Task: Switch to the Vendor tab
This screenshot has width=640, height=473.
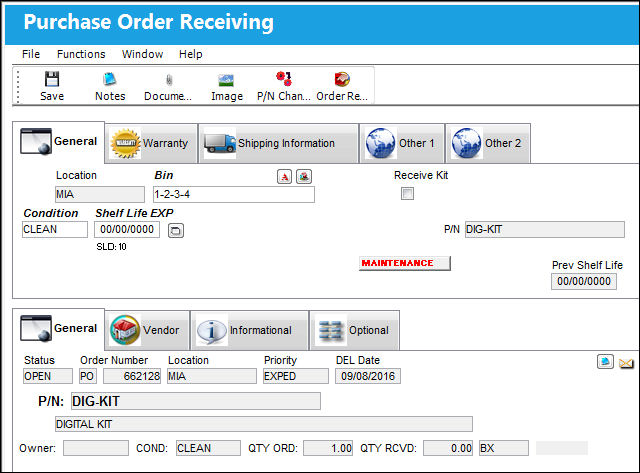Action: (147, 331)
